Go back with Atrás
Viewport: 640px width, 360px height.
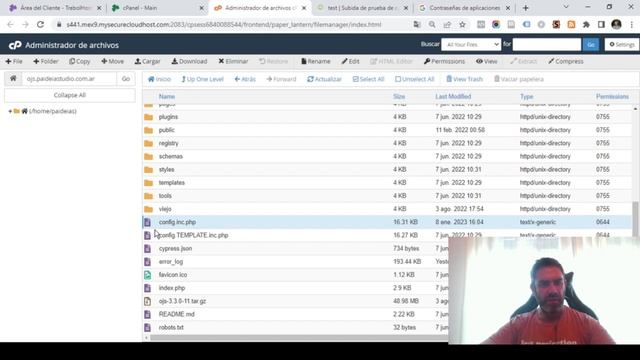245,79
